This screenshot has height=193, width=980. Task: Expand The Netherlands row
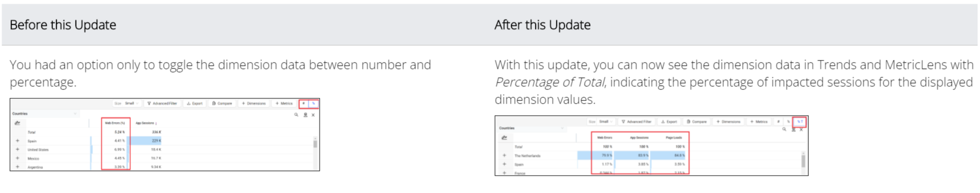504,156
